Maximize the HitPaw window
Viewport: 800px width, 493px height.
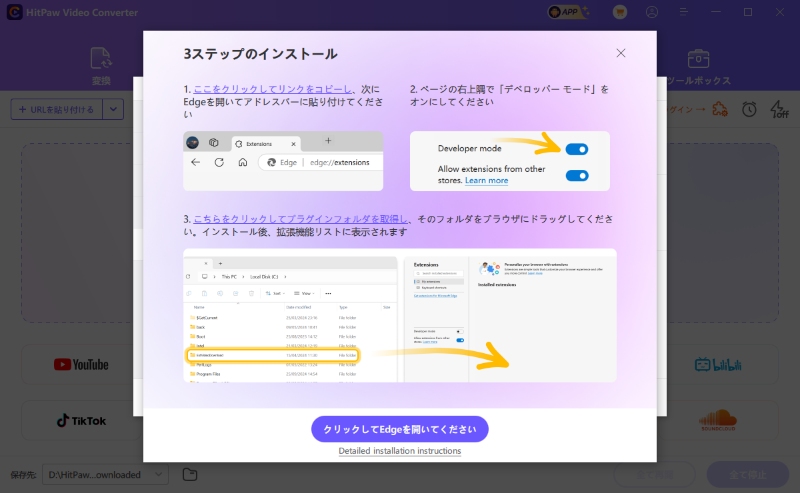point(748,12)
